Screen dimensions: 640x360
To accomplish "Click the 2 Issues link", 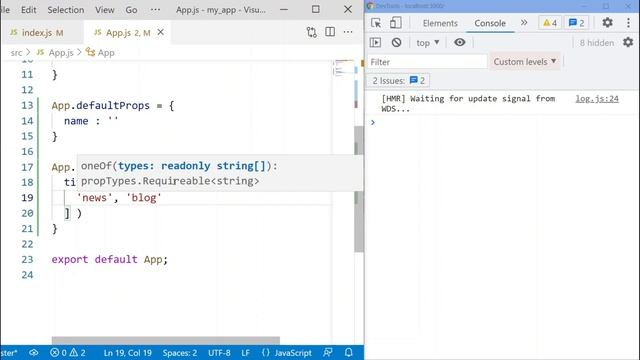I will pyautogui.click(x=398, y=80).
